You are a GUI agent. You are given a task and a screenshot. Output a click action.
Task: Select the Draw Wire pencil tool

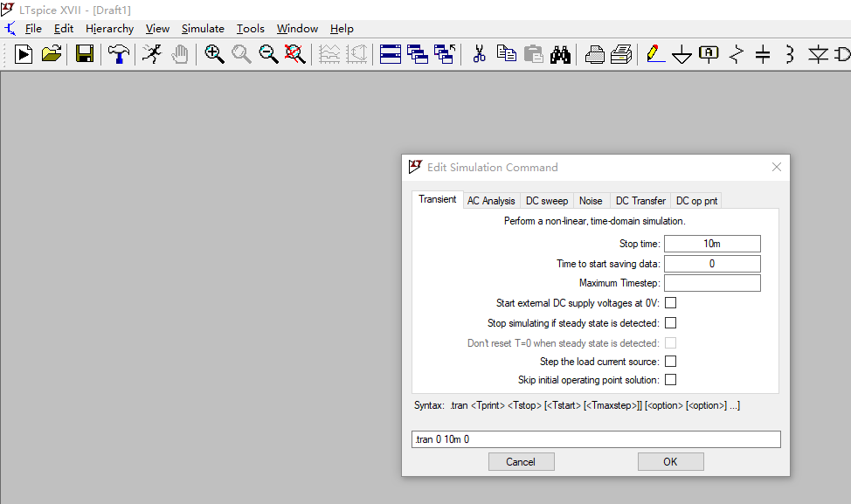tap(655, 54)
